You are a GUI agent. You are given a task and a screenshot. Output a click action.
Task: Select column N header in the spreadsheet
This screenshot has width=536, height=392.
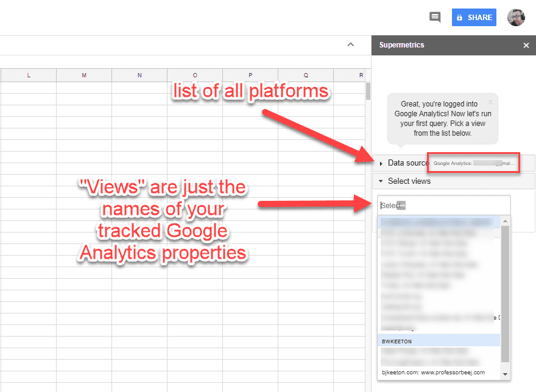click(139, 74)
